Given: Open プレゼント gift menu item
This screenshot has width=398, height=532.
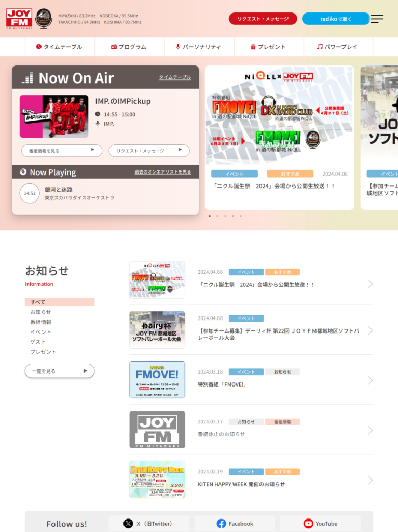Looking at the screenshot, I should click(x=268, y=47).
